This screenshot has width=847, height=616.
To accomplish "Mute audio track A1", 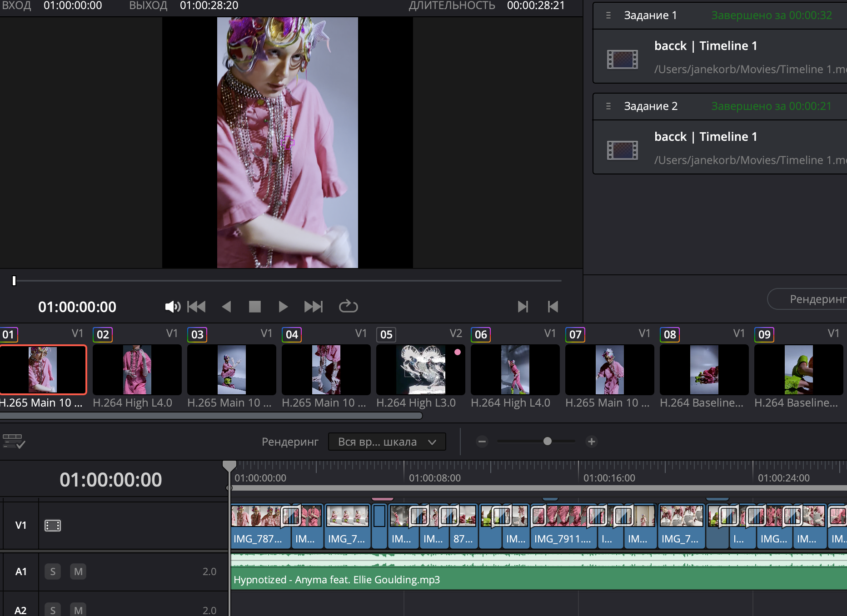I will tap(78, 571).
